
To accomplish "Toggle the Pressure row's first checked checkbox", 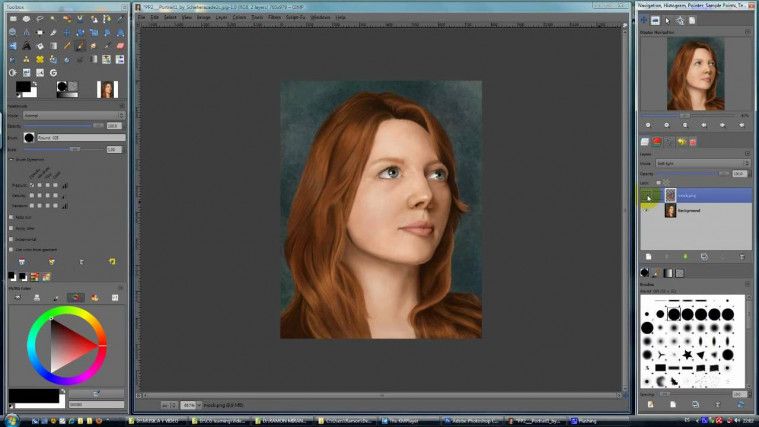I will [x=32, y=185].
